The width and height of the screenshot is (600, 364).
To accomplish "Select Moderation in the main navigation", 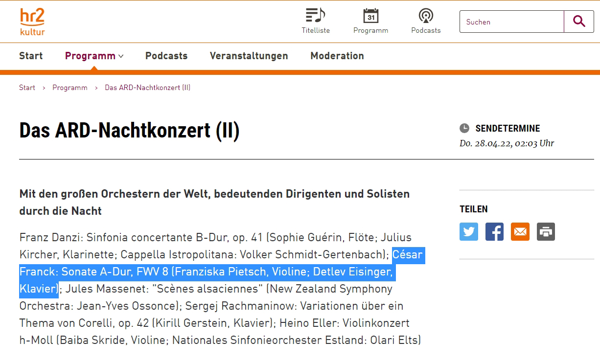I will coord(337,56).
